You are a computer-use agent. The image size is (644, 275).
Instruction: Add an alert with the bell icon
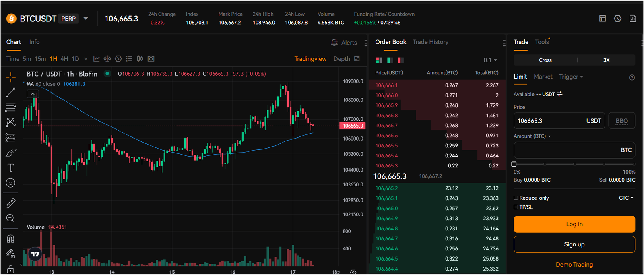(x=334, y=42)
